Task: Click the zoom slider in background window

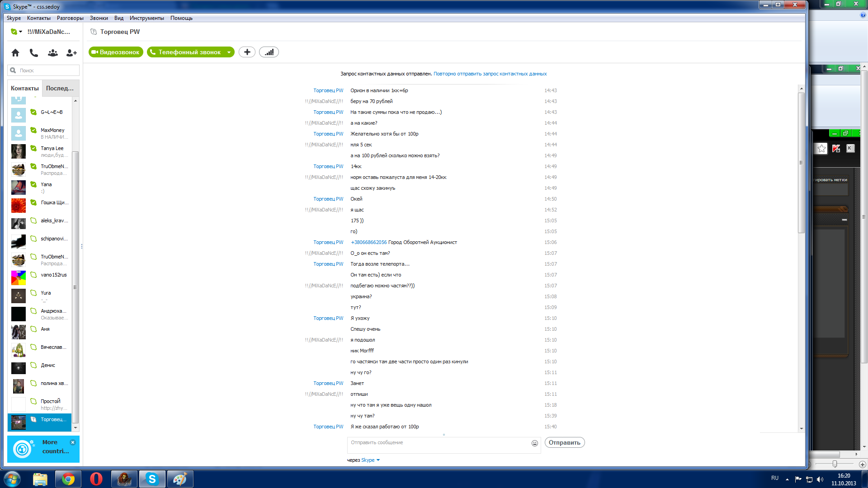Action: click(x=835, y=464)
